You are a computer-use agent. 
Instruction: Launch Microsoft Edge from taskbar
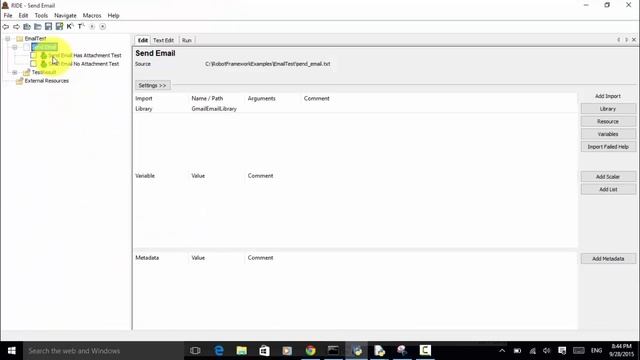[x=219, y=351]
